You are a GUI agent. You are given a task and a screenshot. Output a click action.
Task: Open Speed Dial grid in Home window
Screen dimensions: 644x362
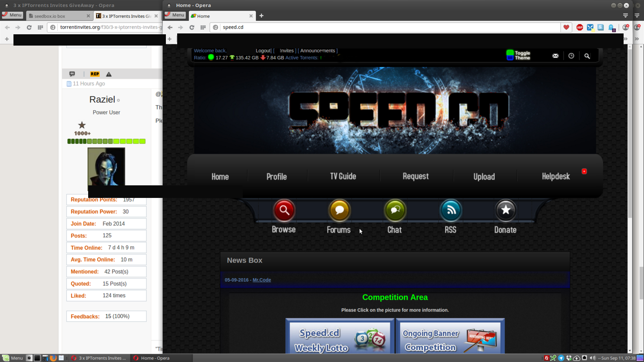pos(203,27)
